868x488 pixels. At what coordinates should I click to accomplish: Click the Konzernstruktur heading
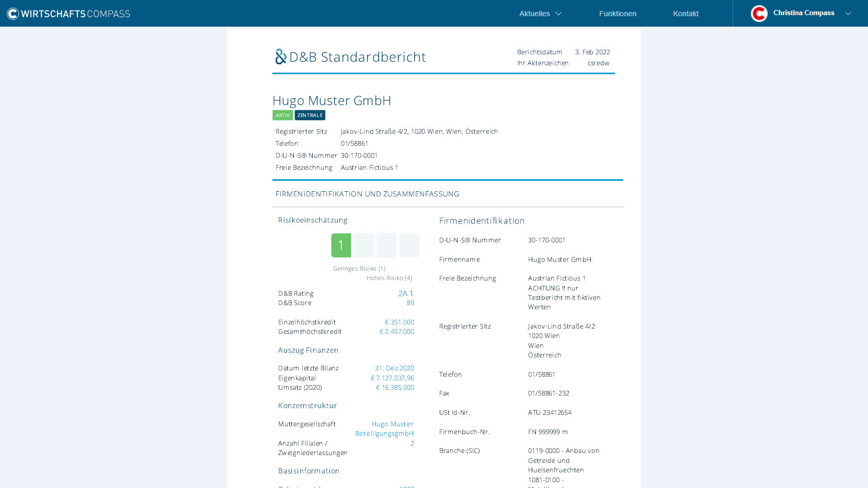coord(307,406)
